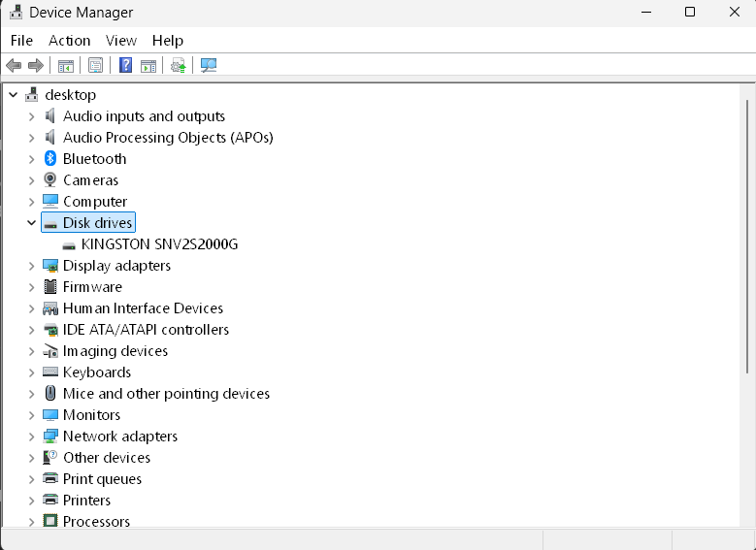Click Scan for hardware changes icon
The width and height of the screenshot is (756, 550).
point(208,66)
